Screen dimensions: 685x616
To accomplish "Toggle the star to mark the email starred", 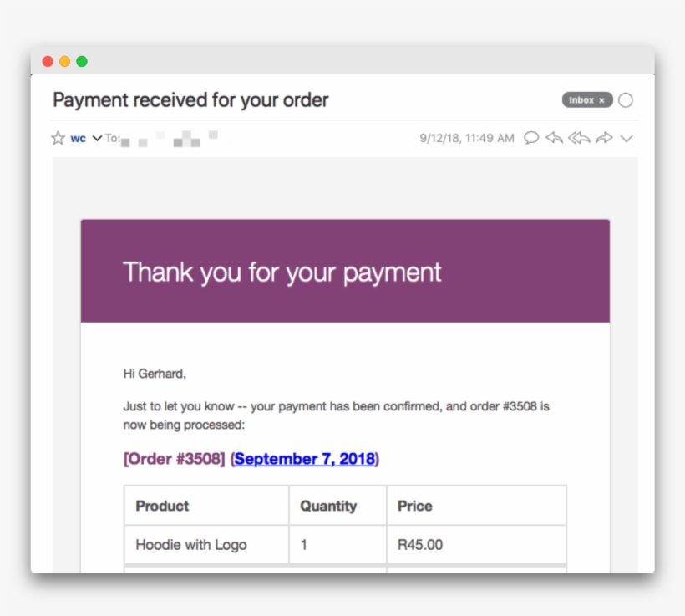I will pos(57,137).
